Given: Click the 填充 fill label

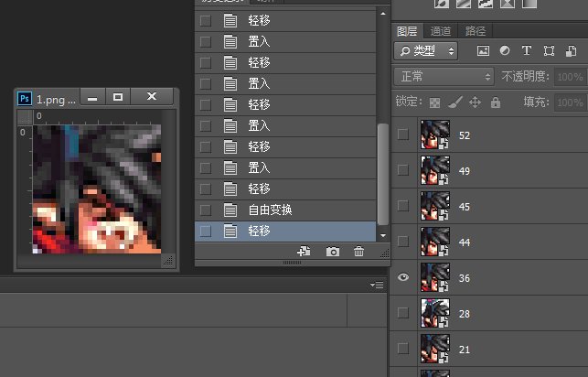Looking at the screenshot, I should tap(536, 102).
